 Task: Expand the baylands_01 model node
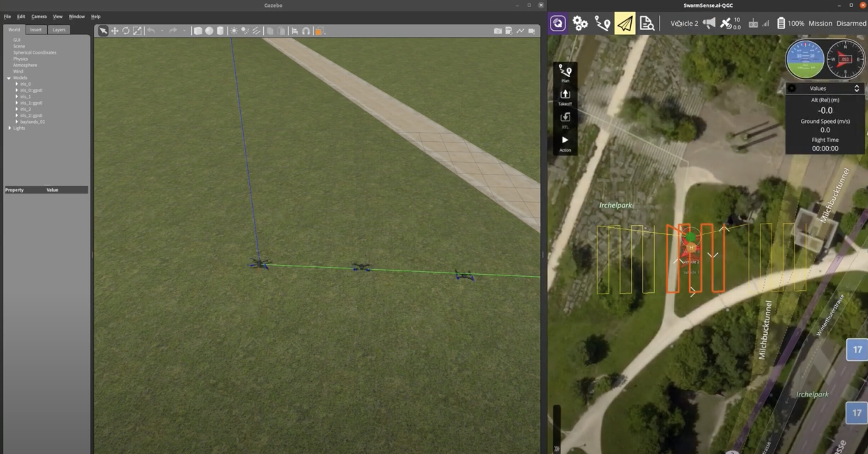click(17, 122)
